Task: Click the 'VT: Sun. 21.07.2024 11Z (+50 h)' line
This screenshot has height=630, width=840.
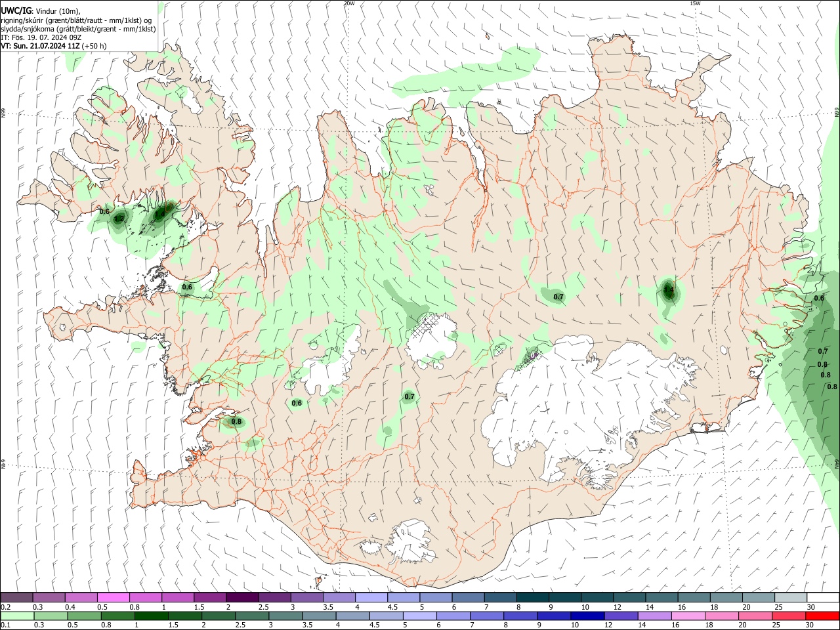Action: 54,46
